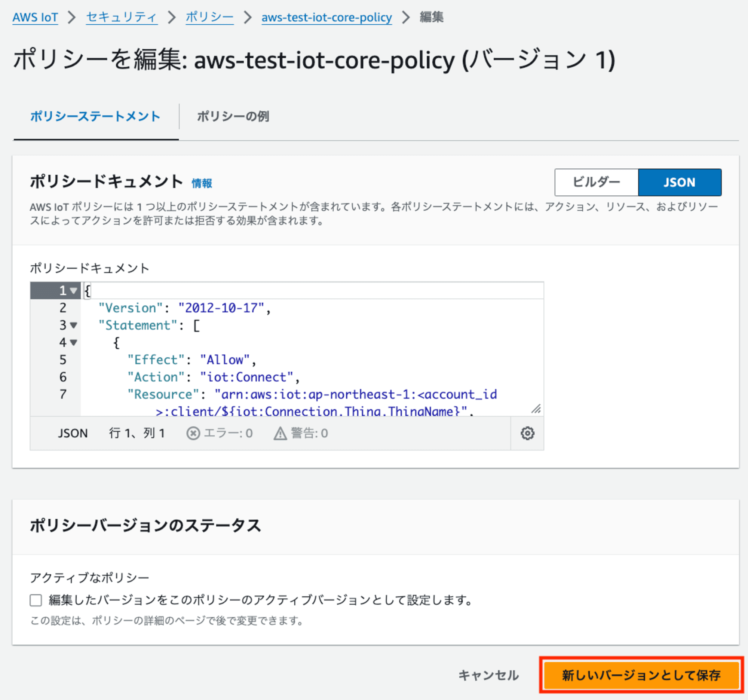Collapse the Statement fold arrow on line 3

click(x=74, y=325)
